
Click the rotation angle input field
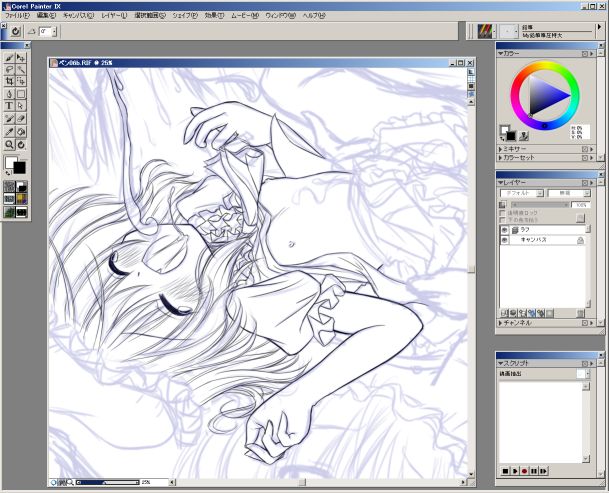coord(47,32)
